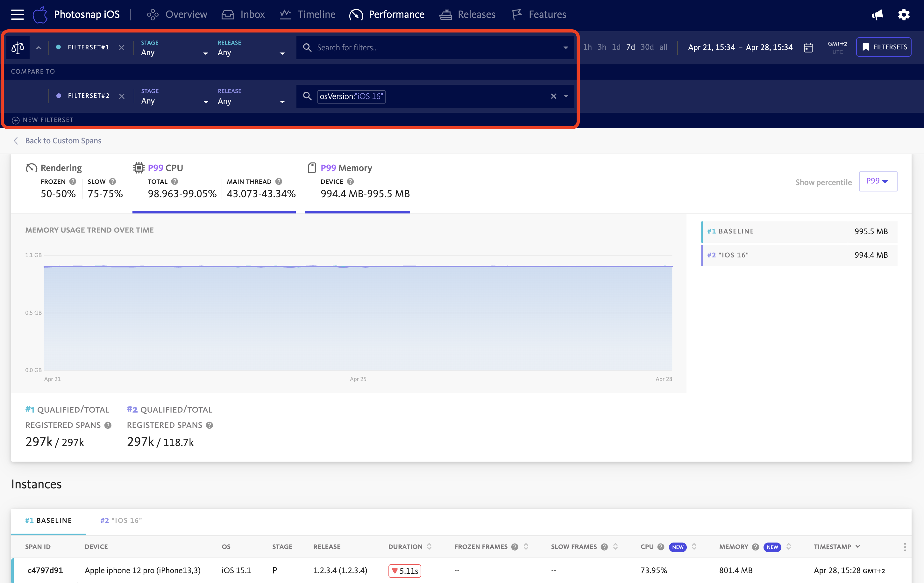Show help for Slow Frames column
Viewport: 924px width, 583px height.
click(x=604, y=546)
